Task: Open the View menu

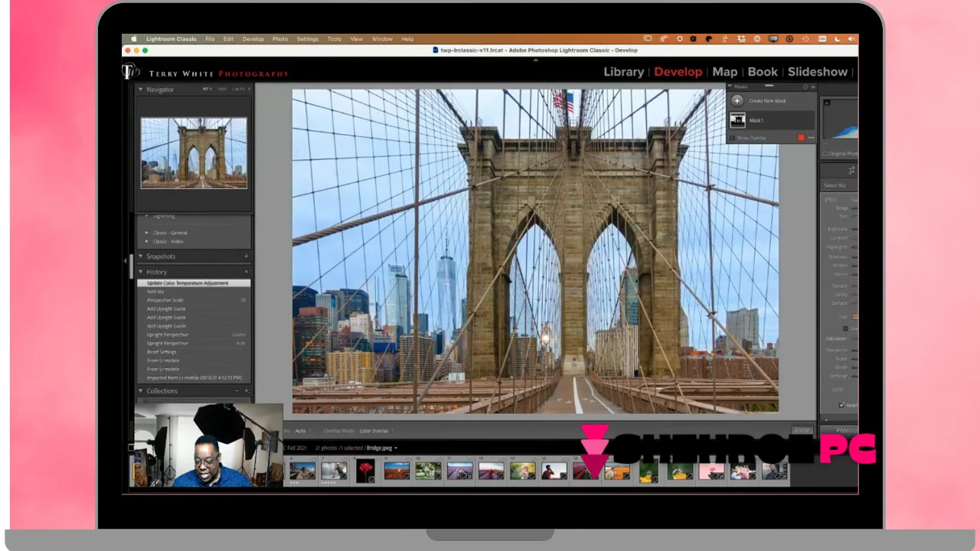Action: (x=357, y=39)
